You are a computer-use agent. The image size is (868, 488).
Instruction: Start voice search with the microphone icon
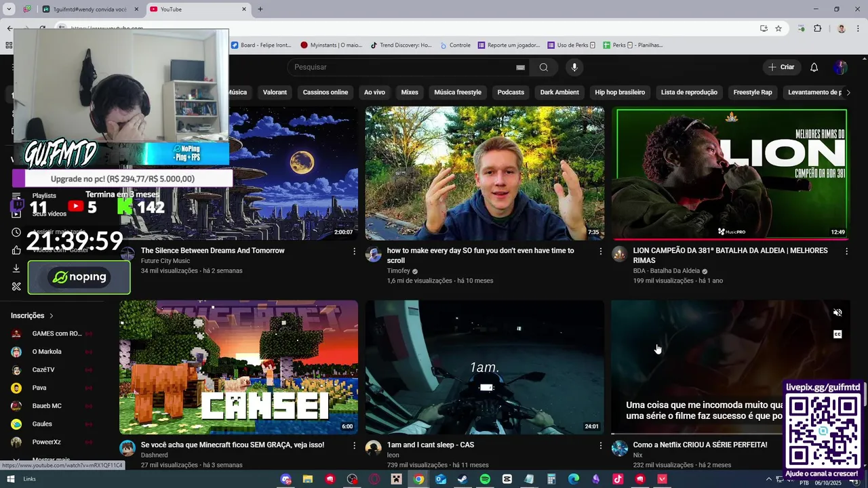pos(574,67)
